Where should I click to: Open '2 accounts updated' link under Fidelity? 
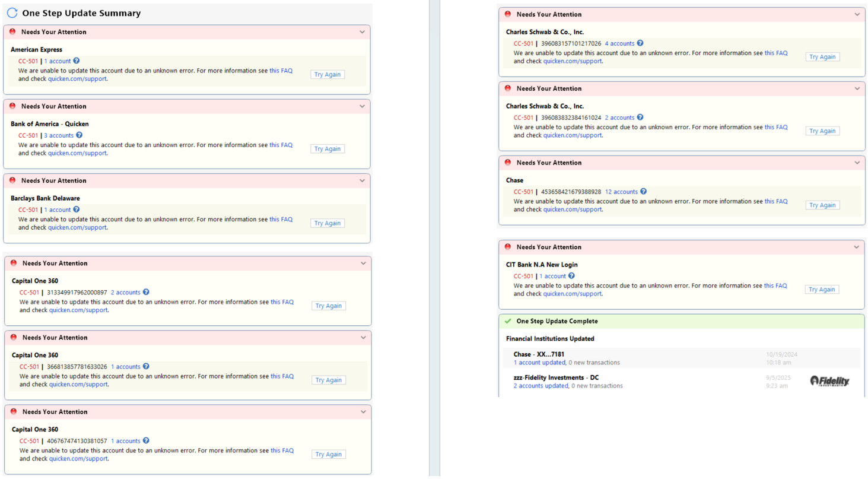coord(541,385)
